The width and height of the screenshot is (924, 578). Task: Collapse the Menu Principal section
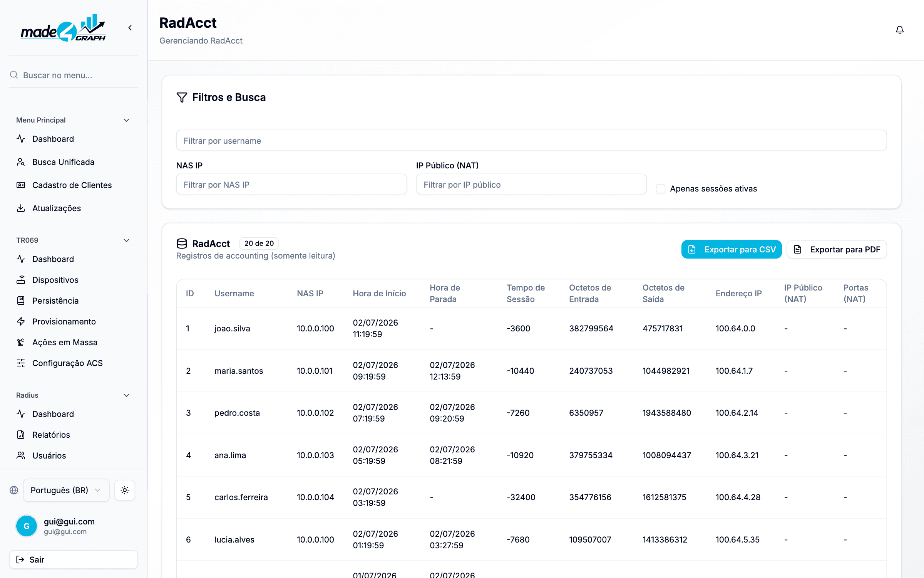coord(126,120)
